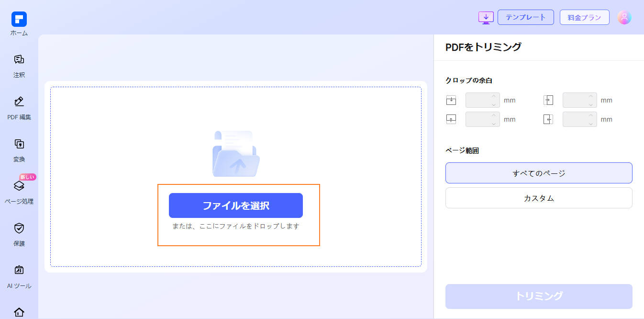This screenshot has width=644, height=319.
Task: Increase the top margin value stepper
Action: (x=494, y=97)
